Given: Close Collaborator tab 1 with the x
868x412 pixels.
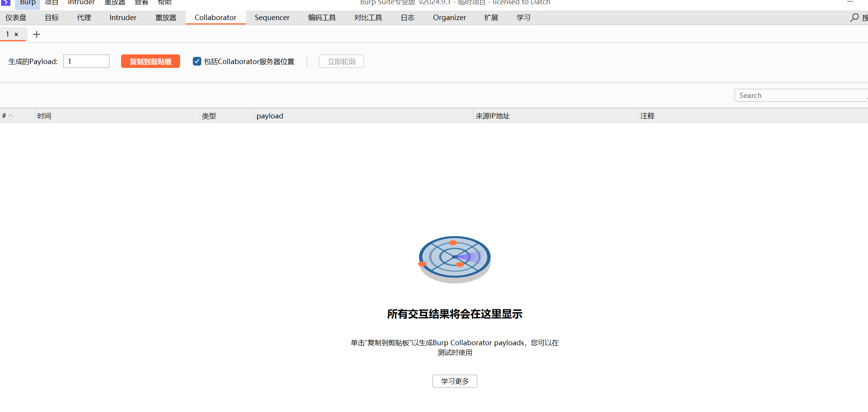Looking at the screenshot, I should pyautogui.click(x=16, y=34).
